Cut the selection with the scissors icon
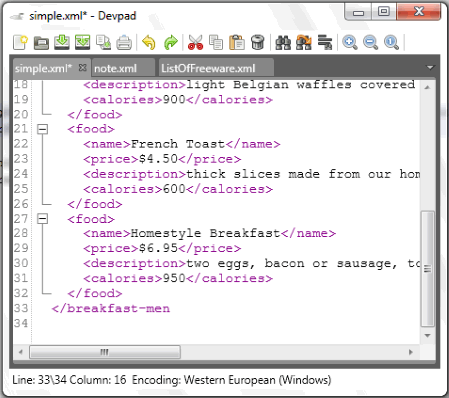 [195, 43]
